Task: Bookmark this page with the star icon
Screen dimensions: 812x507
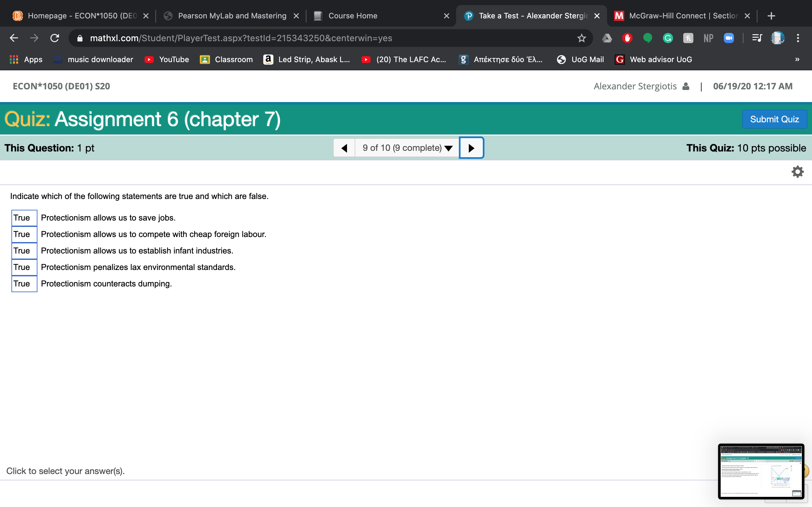Action: coord(581,38)
